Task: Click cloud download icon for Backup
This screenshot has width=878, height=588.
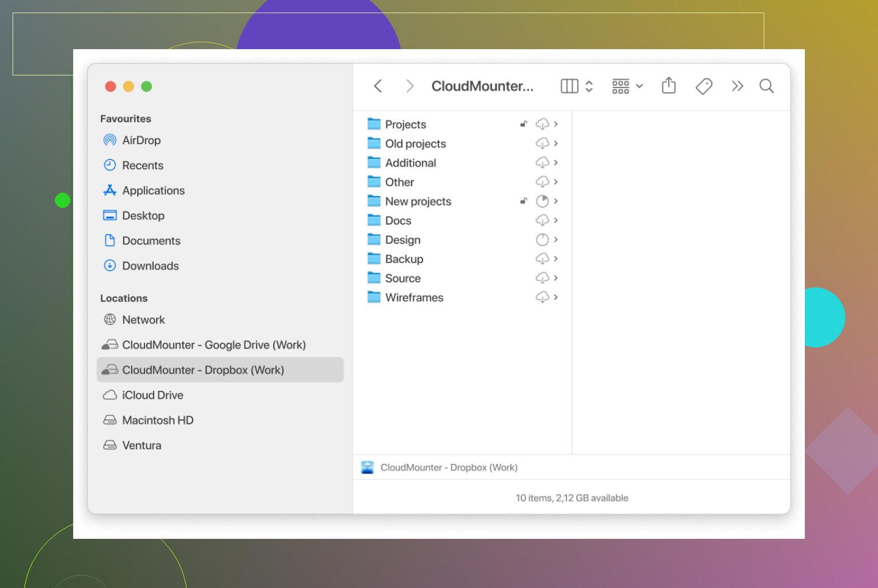Action: (542, 259)
